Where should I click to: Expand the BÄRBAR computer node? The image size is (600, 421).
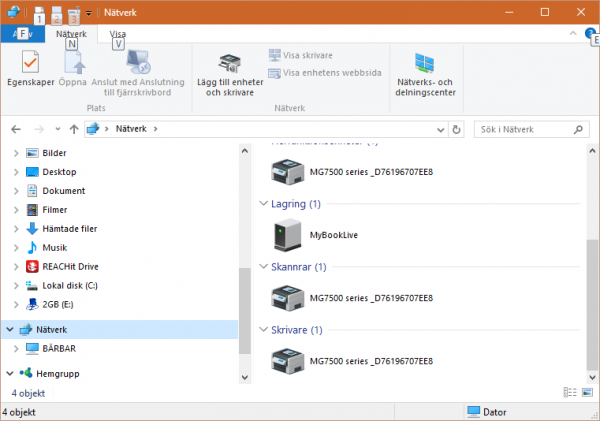pyautogui.click(x=16, y=348)
